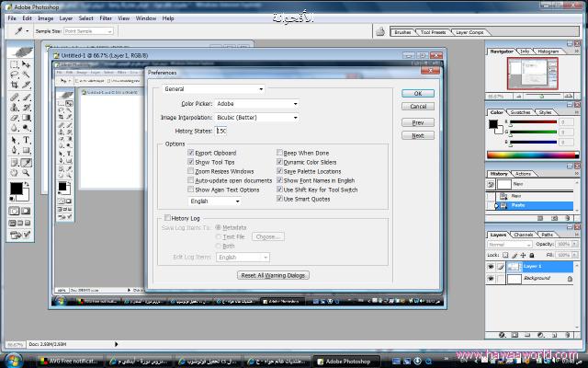
Task: Pick the Rectangular Marquee tool
Action: [15, 64]
